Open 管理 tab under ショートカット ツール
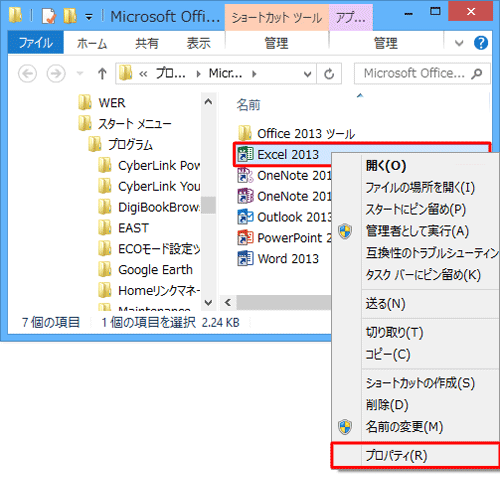This screenshot has width=500, height=480. click(276, 43)
